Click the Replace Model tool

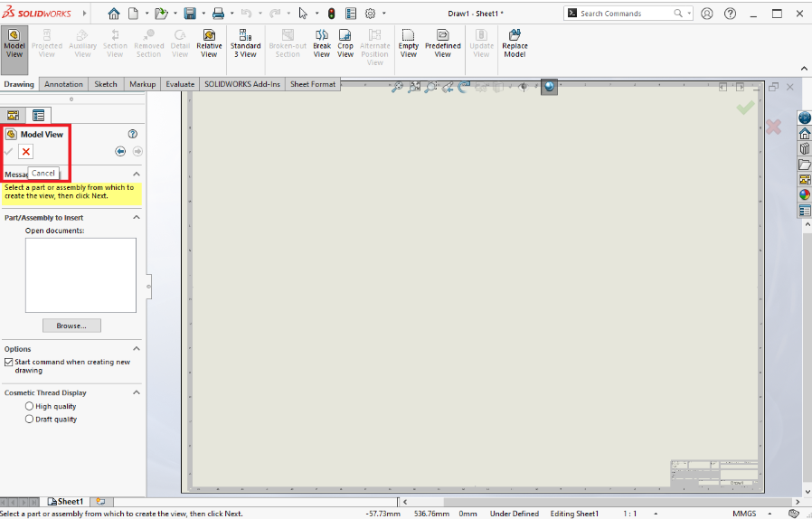515,43
